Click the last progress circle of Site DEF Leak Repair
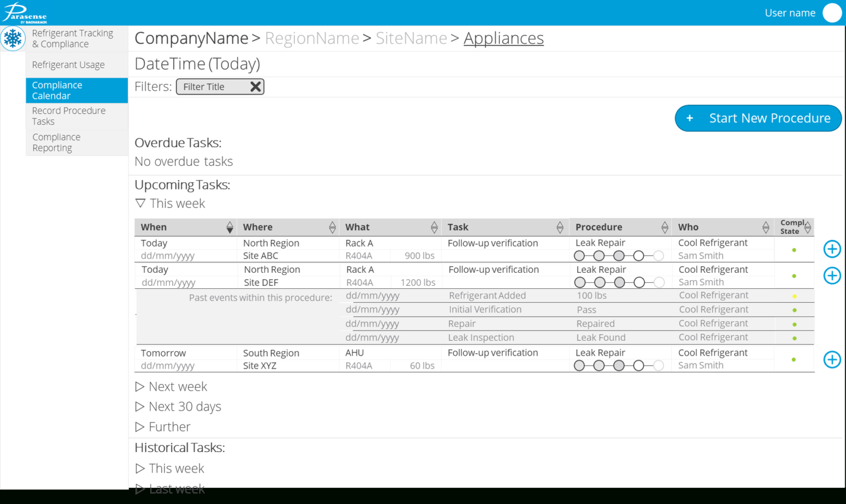This screenshot has height=504, width=846. click(x=658, y=282)
